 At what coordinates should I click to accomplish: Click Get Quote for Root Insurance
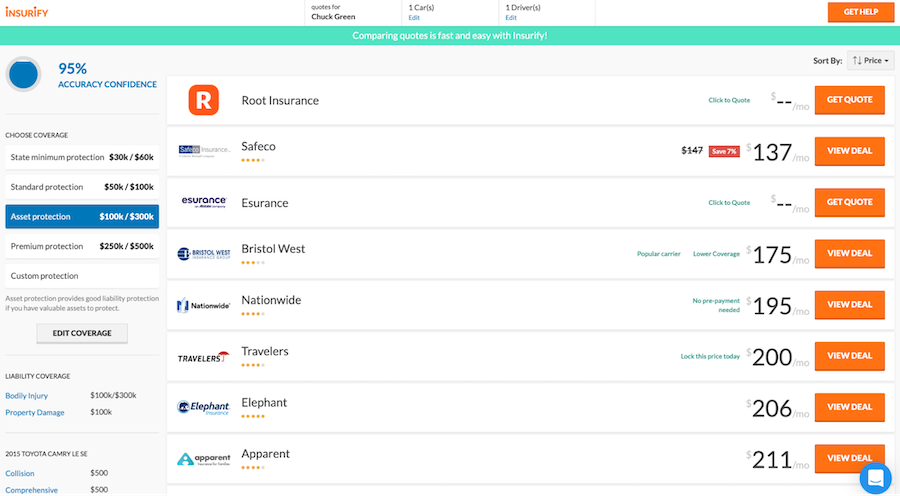point(849,100)
